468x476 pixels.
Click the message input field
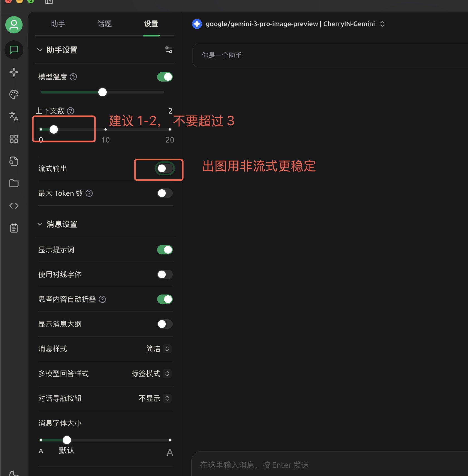[329, 465]
